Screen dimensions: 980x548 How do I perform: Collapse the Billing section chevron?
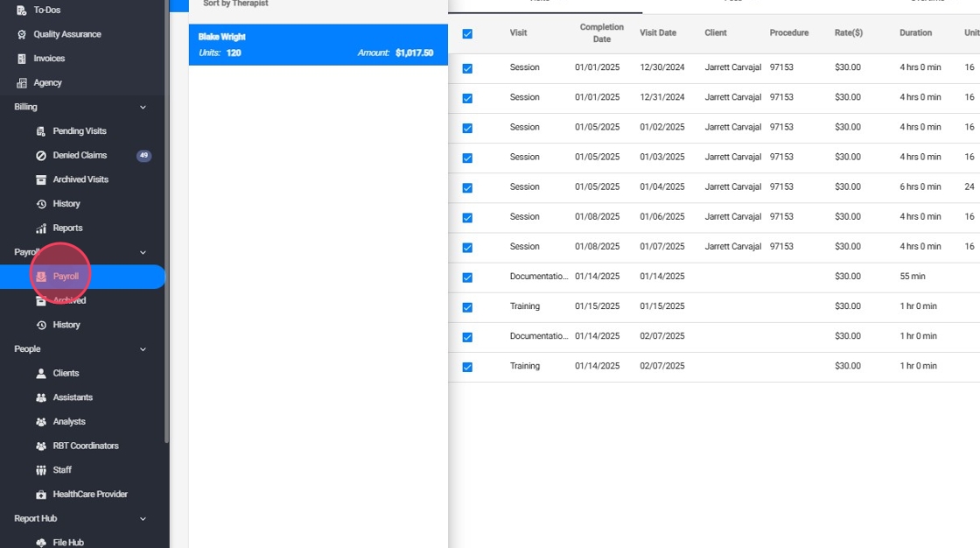tap(143, 108)
